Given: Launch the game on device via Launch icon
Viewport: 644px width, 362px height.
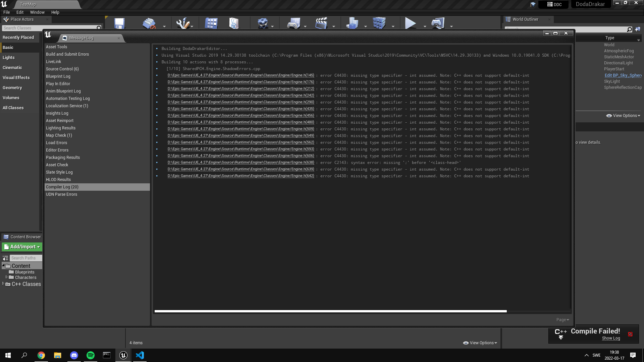Looking at the screenshot, I should 438,23.
